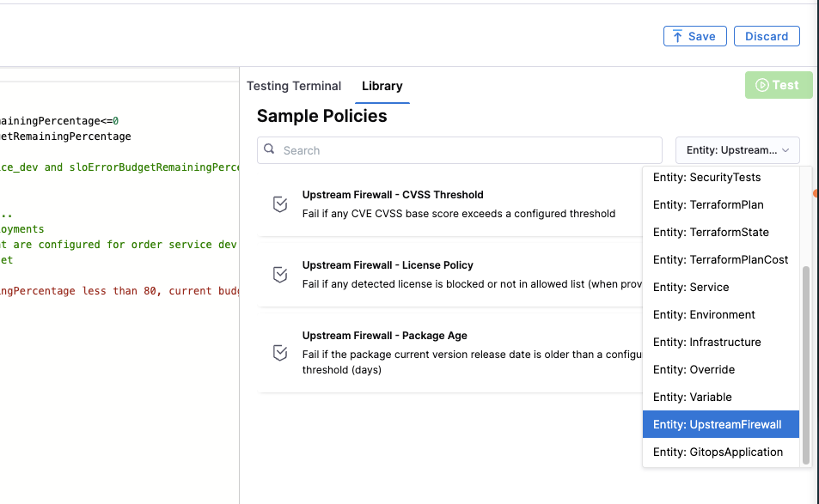Screen dimensions: 819x504
Task: Choose Entity: Variable in the dropdown
Action: (693, 397)
